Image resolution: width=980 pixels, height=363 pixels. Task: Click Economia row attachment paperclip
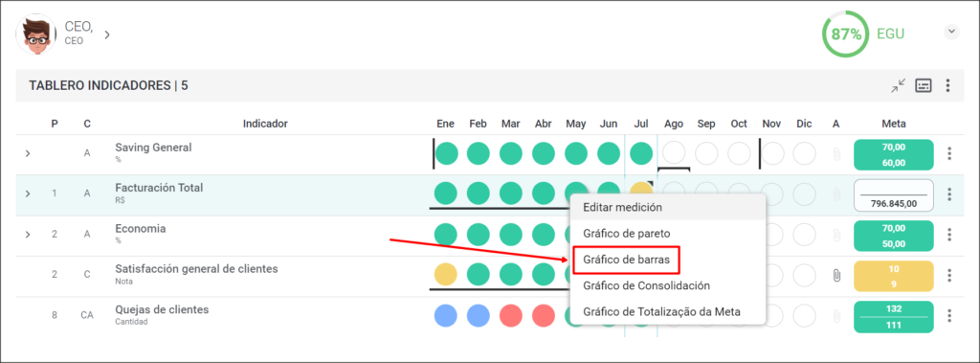tap(836, 235)
